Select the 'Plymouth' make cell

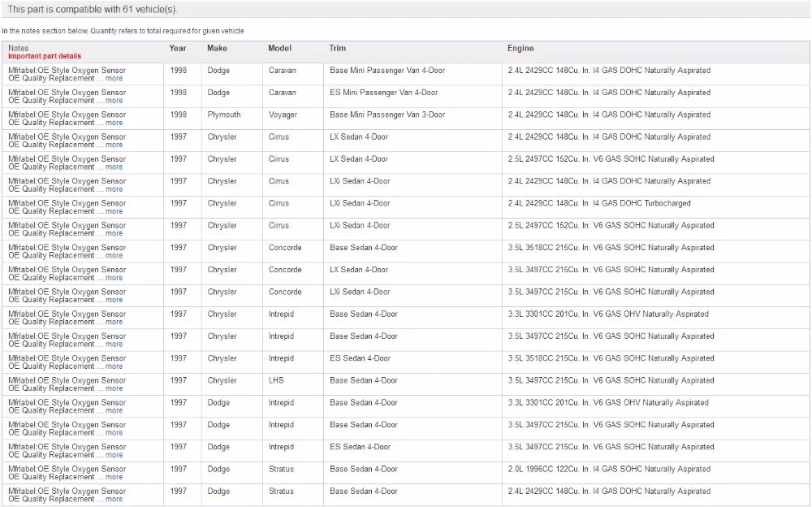coord(224,115)
